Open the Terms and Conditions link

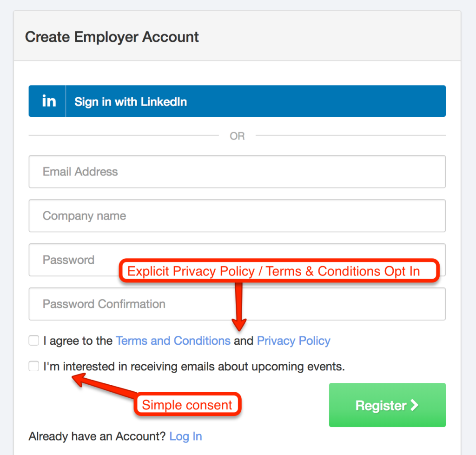coord(173,341)
